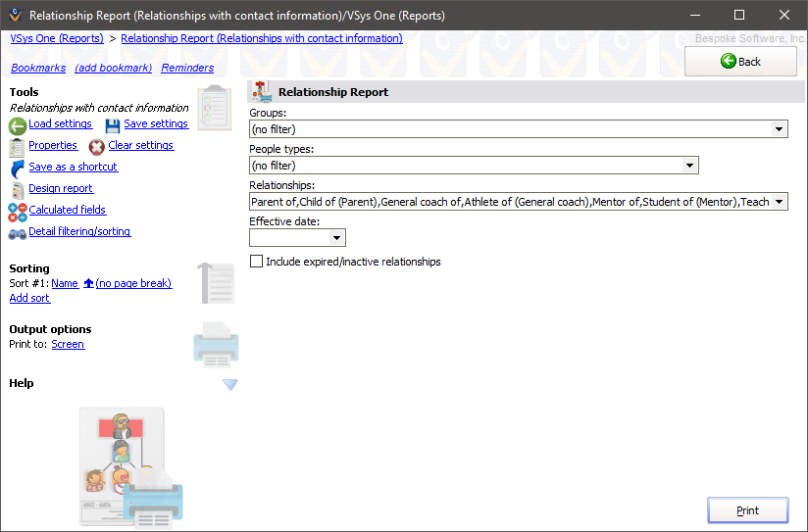Click the Calculated fields math symbols icon
The image size is (808, 532).
coord(18,212)
